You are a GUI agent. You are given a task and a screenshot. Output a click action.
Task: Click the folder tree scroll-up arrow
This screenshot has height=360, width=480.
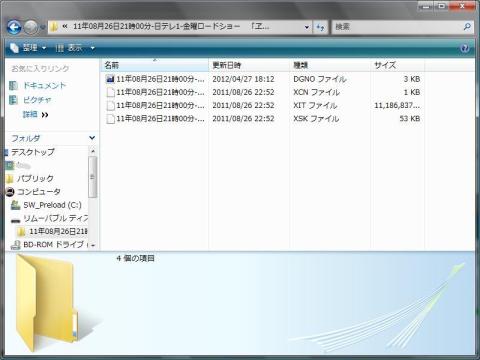click(x=93, y=151)
